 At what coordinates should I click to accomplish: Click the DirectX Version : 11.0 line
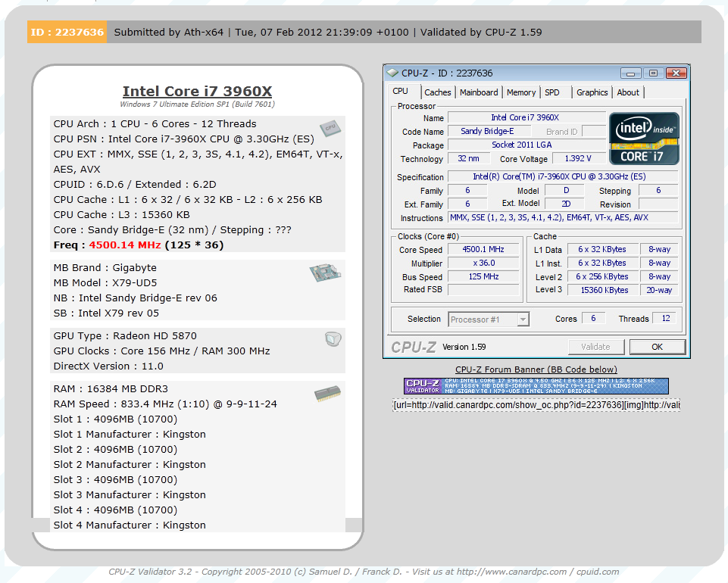tap(108, 366)
